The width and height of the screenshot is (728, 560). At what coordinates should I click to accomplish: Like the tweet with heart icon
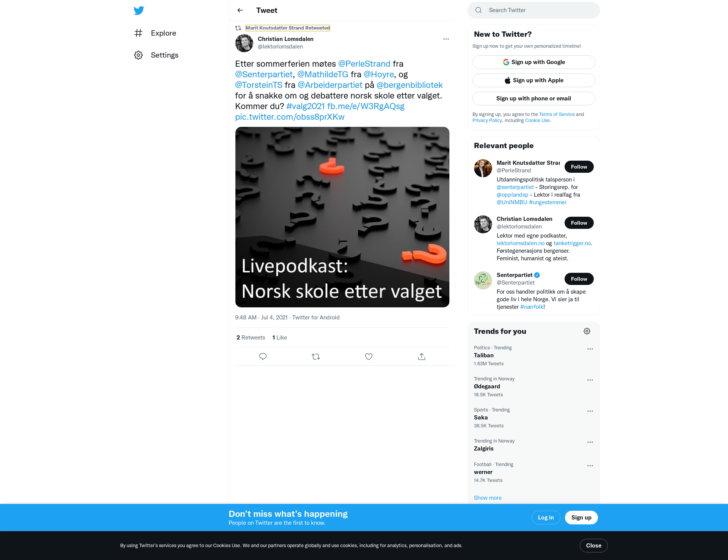(369, 357)
